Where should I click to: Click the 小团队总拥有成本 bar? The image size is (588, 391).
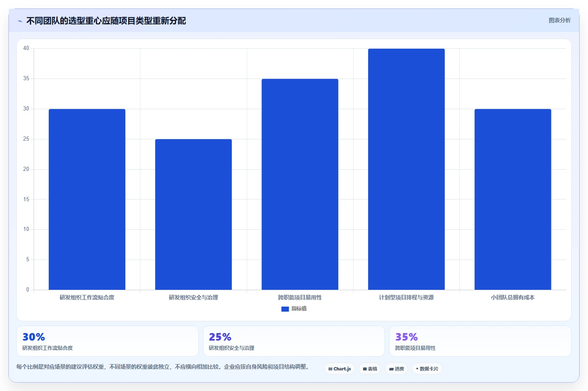coord(513,199)
